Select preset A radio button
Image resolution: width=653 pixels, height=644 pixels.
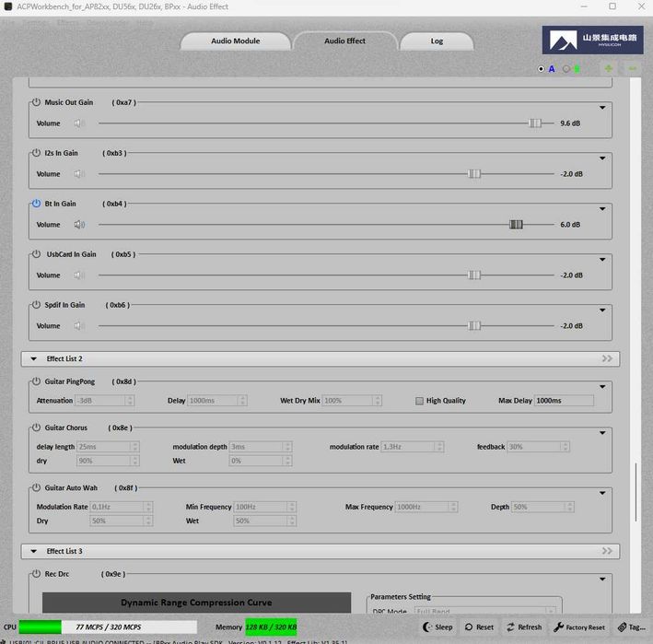click(x=541, y=69)
